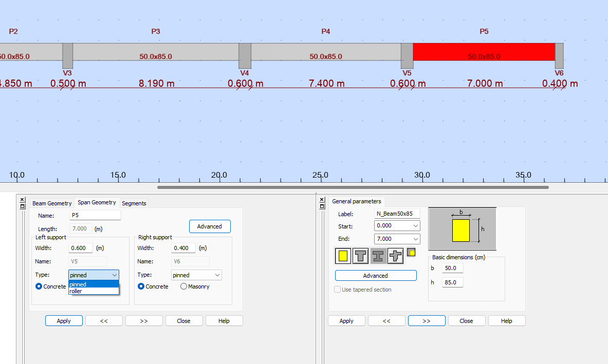Undock the Span Geometry panel
The image size is (608, 364).
[23, 206]
